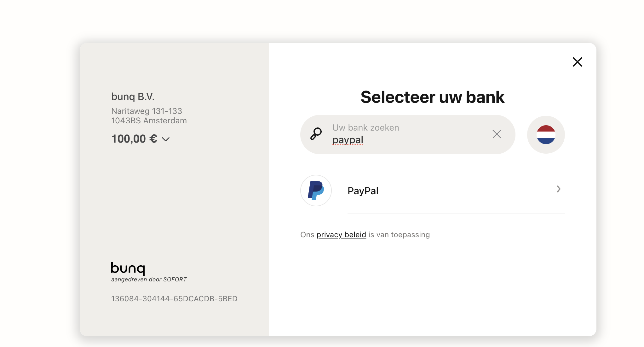
Task: Click the circular PayPal avatar next to PayPal
Action: pos(316,191)
